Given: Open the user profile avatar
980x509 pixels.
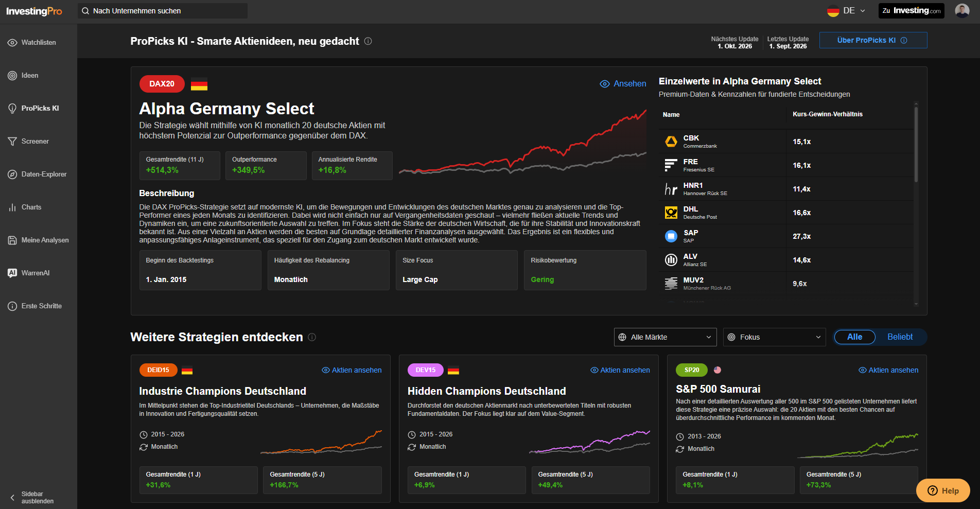Looking at the screenshot, I should [962, 10].
